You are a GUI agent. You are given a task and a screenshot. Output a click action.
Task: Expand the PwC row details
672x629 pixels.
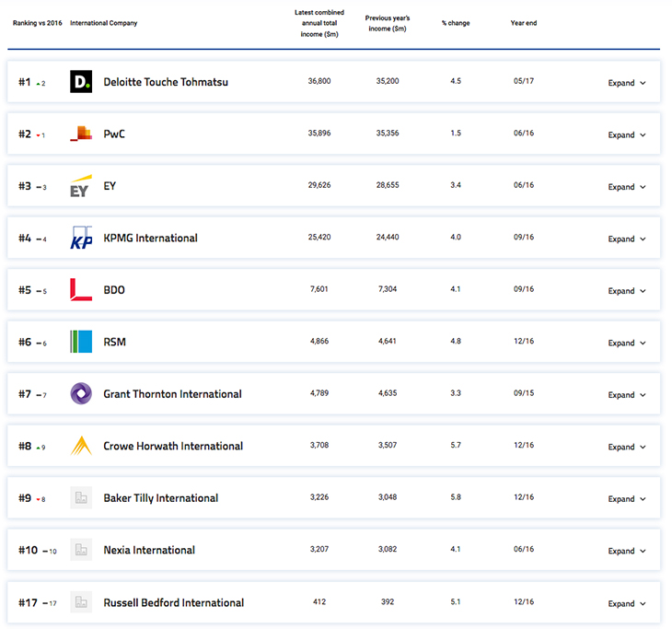tap(627, 134)
